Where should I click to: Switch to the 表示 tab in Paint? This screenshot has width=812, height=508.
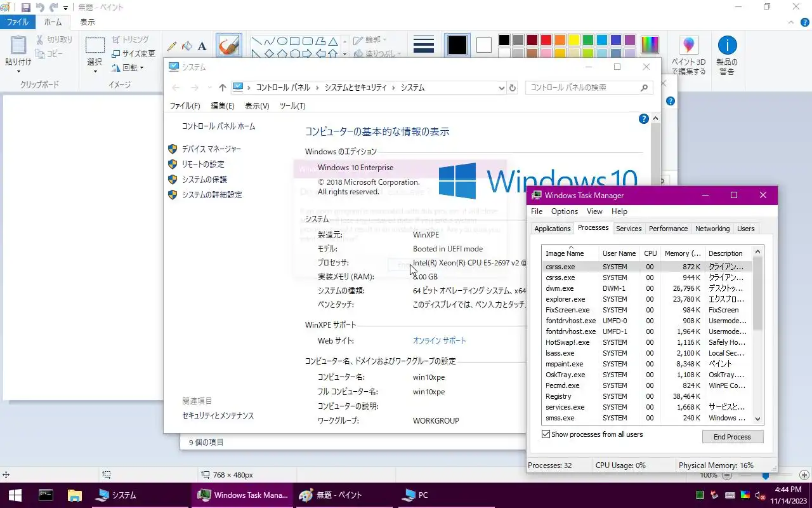(x=87, y=22)
